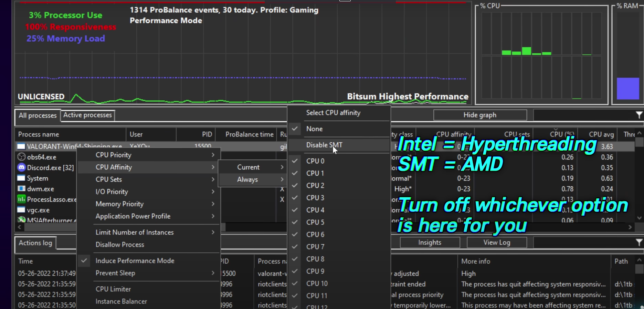Click the process list filter funnel icon
The image size is (644, 309).
click(x=639, y=115)
